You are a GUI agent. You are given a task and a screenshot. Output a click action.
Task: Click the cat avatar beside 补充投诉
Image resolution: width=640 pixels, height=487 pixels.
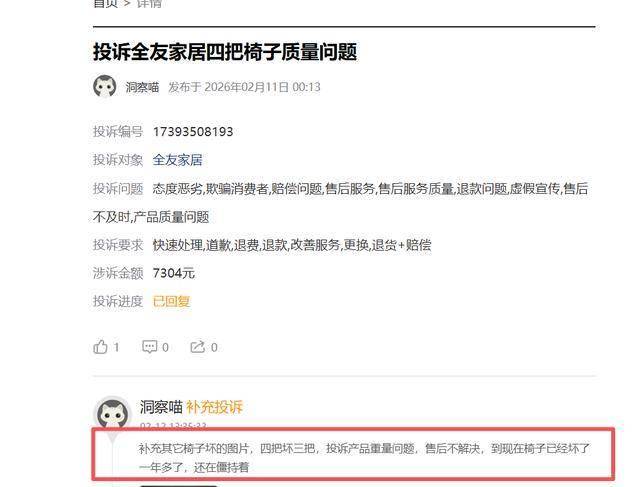tap(112, 413)
